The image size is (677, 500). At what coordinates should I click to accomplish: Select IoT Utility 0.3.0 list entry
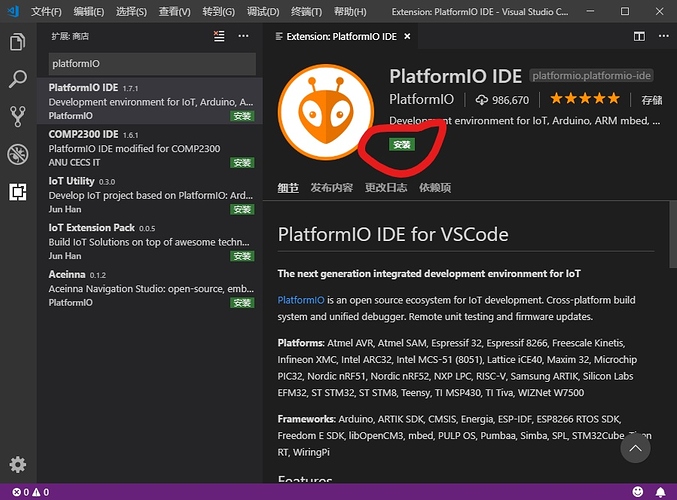pos(149,194)
